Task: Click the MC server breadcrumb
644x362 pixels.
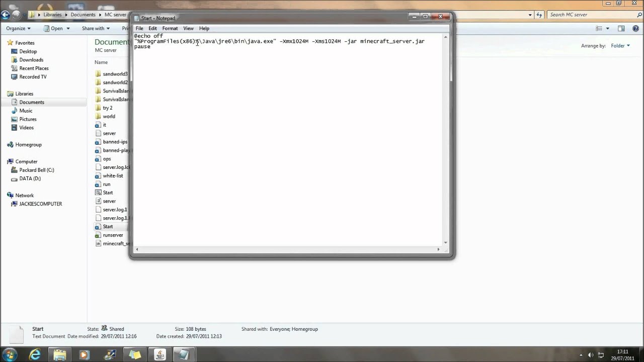Action: pyautogui.click(x=115, y=15)
